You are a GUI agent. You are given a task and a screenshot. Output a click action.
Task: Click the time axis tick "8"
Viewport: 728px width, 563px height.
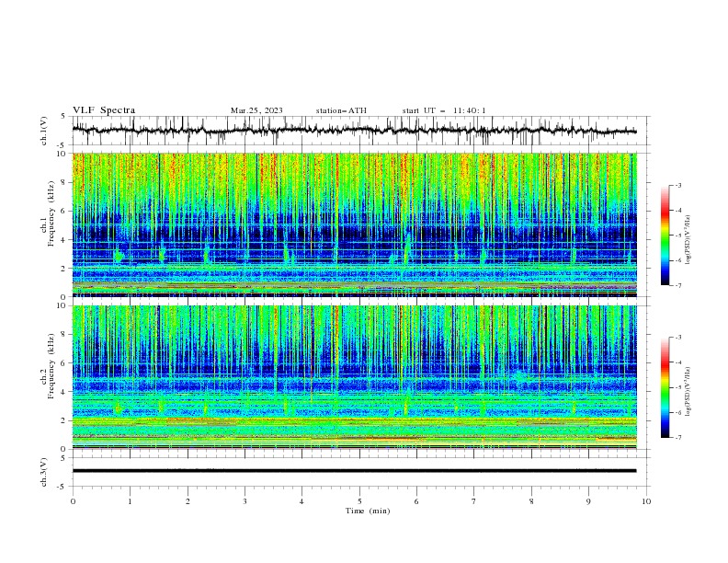click(531, 501)
